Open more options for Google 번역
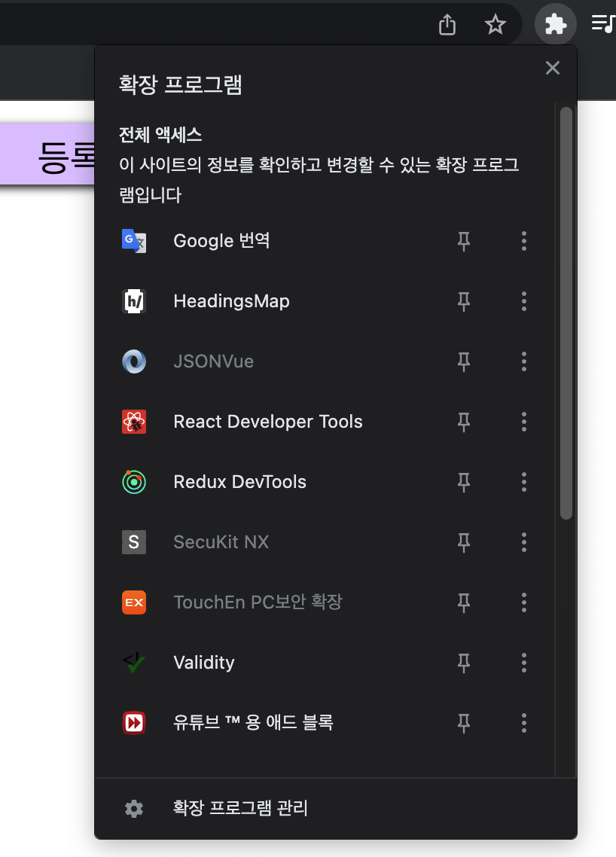 pyautogui.click(x=523, y=241)
